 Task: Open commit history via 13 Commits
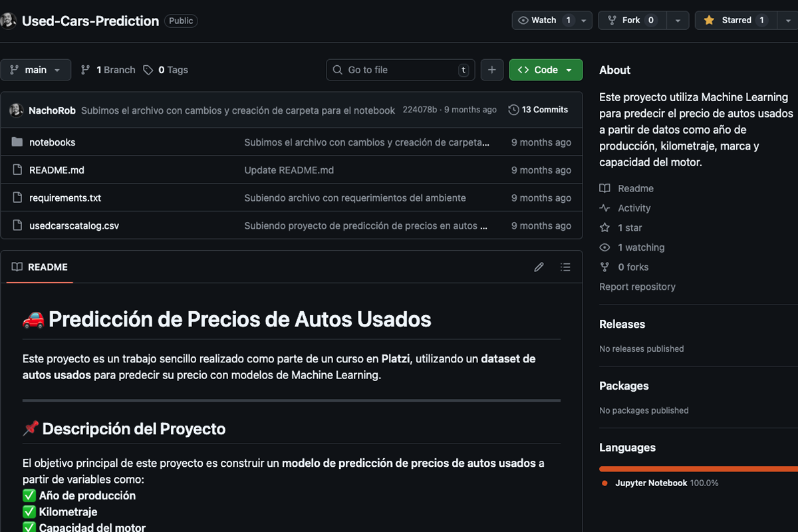coord(538,110)
